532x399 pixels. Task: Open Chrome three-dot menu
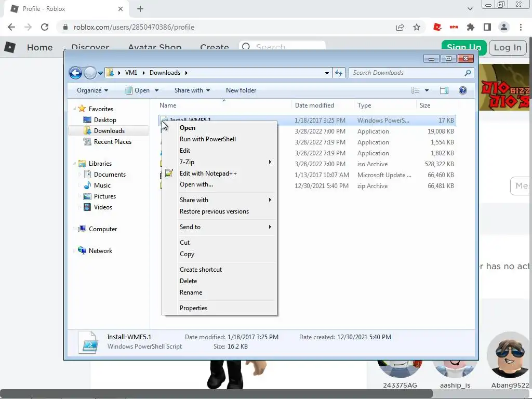(x=521, y=27)
